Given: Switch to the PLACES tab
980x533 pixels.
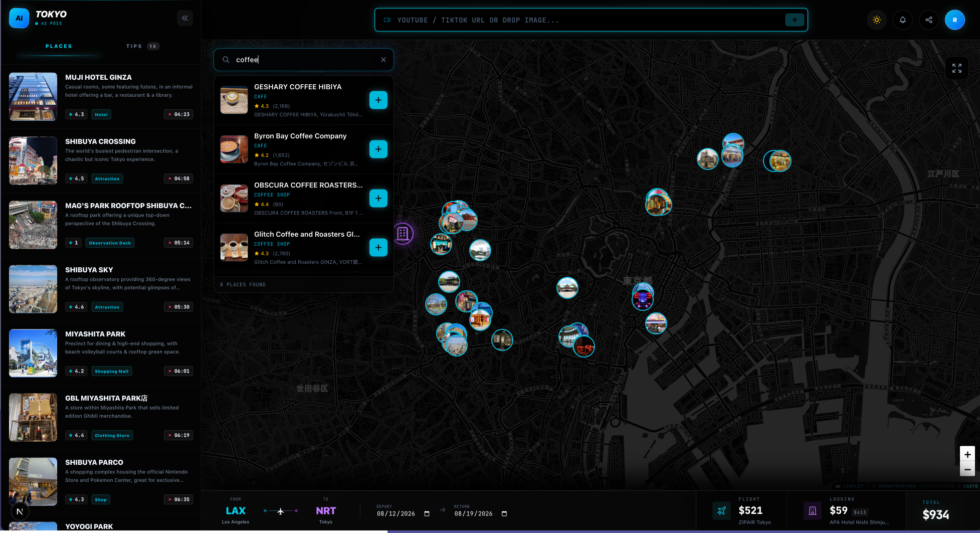Looking at the screenshot, I should pyautogui.click(x=59, y=46).
